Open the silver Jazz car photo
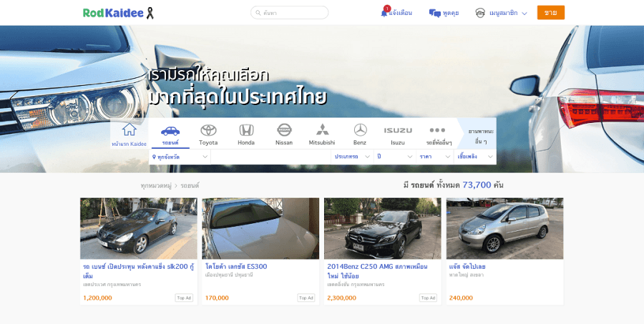644x324 pixels. click(504, 228)
